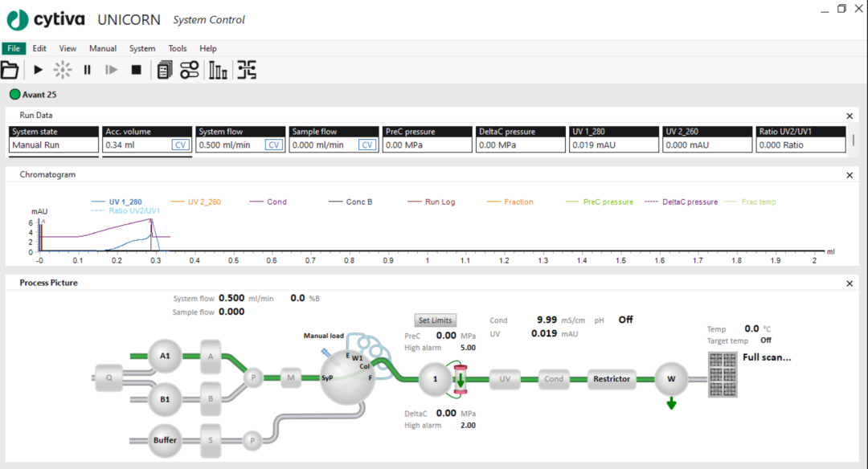Click pump B component
Viewport: 868px width, 469px height.
coord(211,399)
